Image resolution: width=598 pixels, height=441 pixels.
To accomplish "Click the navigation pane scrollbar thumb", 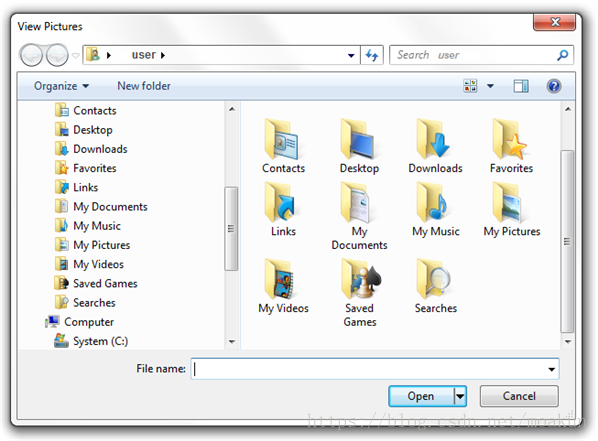I will tap(231, 229).
